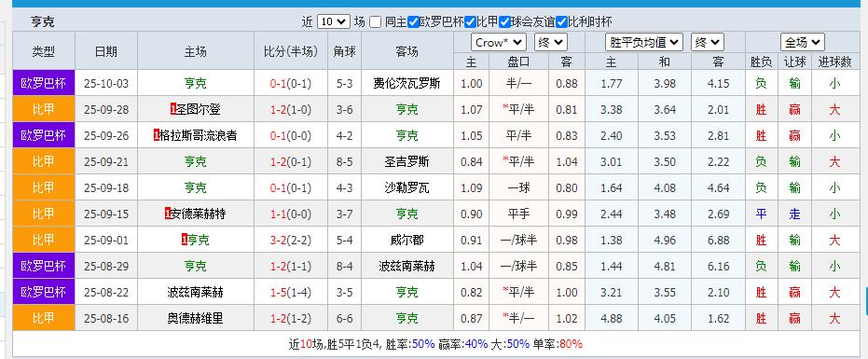Screen dimensions: 868x359
Task: Click the 日期 column header
Action: pyautogui.click(x=105, y=51)
